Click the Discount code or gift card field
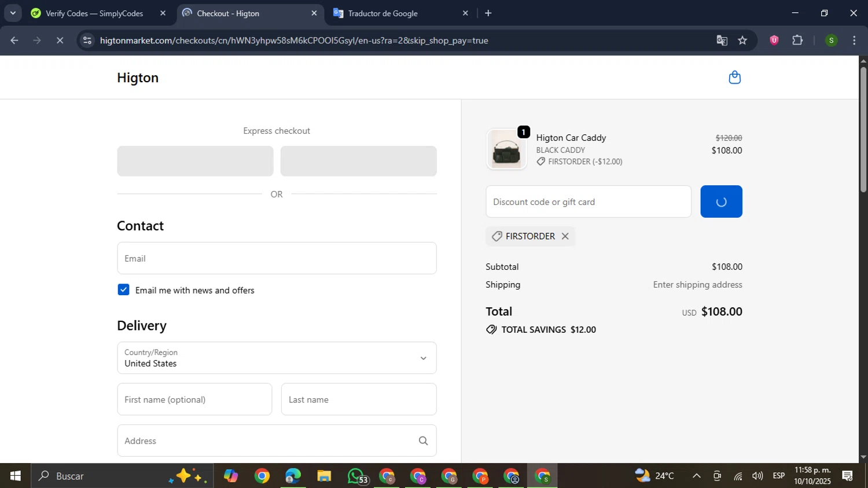Screen dimensions: 868x488 pos(589,201)
